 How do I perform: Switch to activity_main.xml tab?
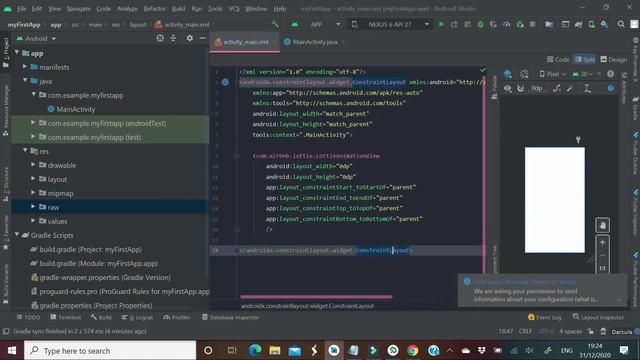point(244,42)
